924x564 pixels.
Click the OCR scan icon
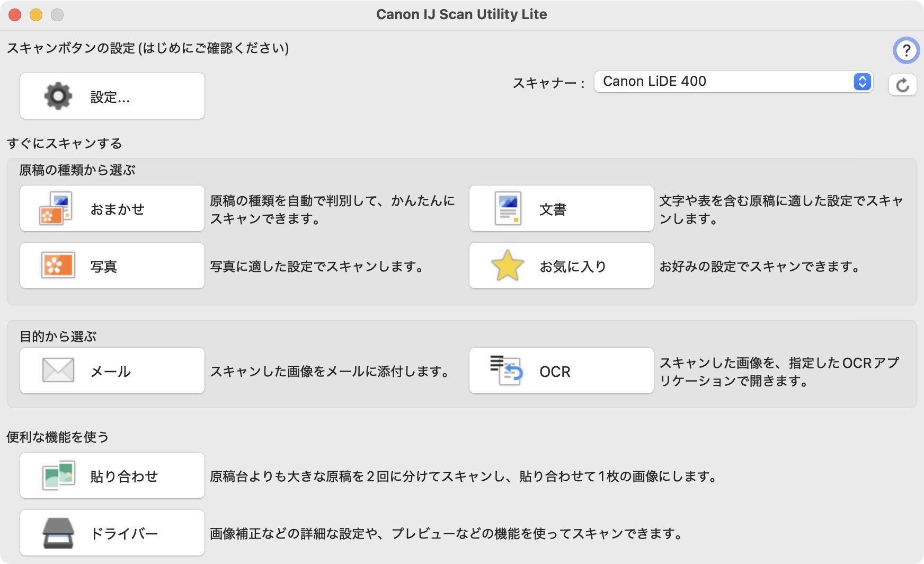pos(507,370)
